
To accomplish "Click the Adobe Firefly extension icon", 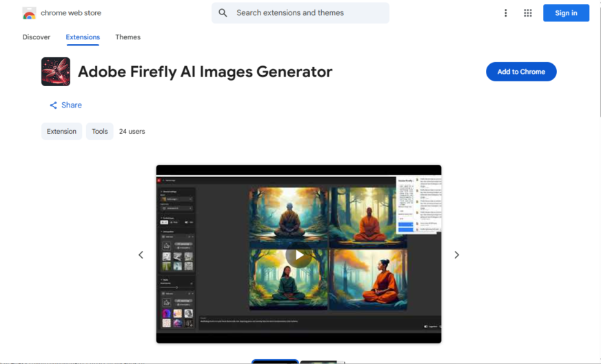I will [x=56, y=72].
